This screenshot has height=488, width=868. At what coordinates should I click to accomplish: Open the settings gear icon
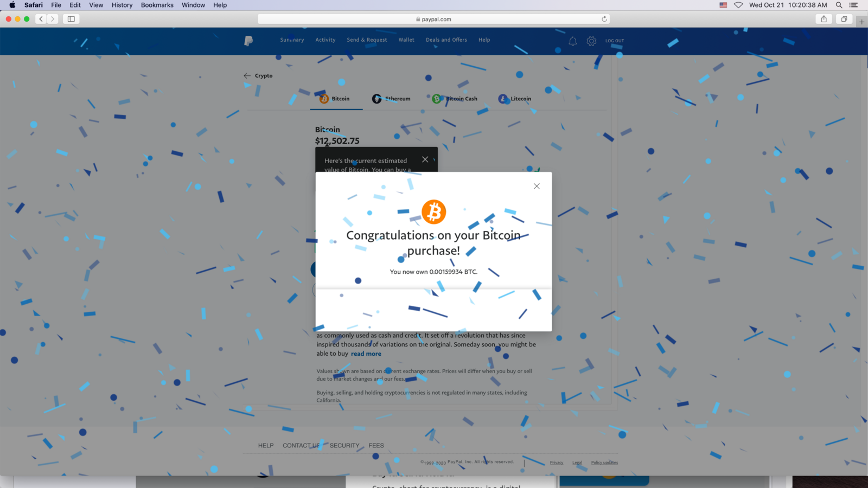[591, 41]
